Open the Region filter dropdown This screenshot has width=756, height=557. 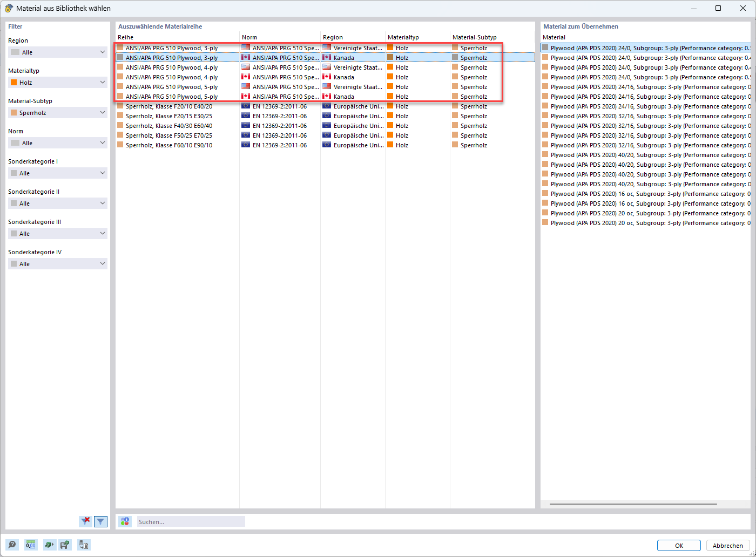pyautogui.click(x=58, y=52)
